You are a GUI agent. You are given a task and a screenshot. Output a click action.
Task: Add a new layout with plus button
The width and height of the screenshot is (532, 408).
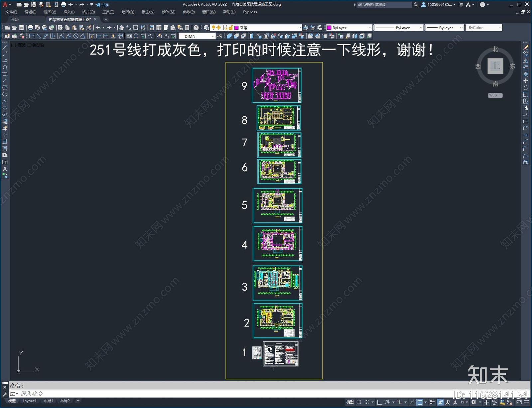coord(78,401)
